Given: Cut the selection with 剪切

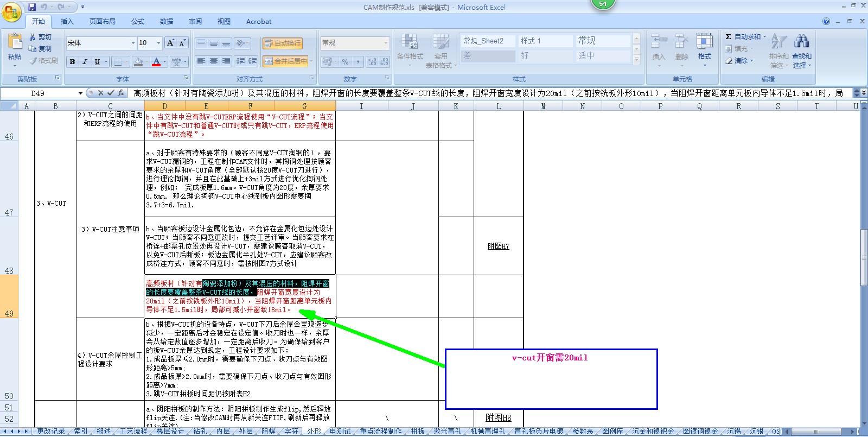Looking at the screenshot, I should point(41,37).
